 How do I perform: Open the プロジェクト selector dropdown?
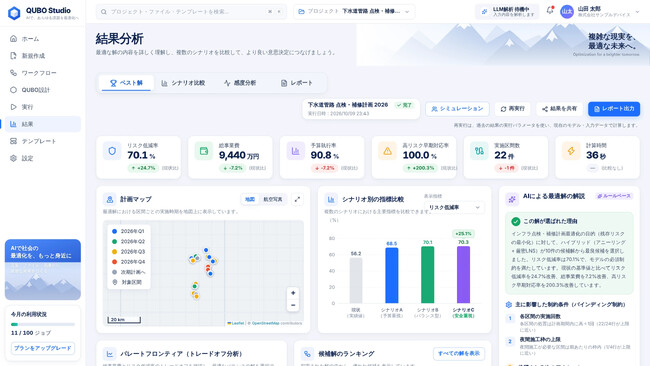coord(354,12)
